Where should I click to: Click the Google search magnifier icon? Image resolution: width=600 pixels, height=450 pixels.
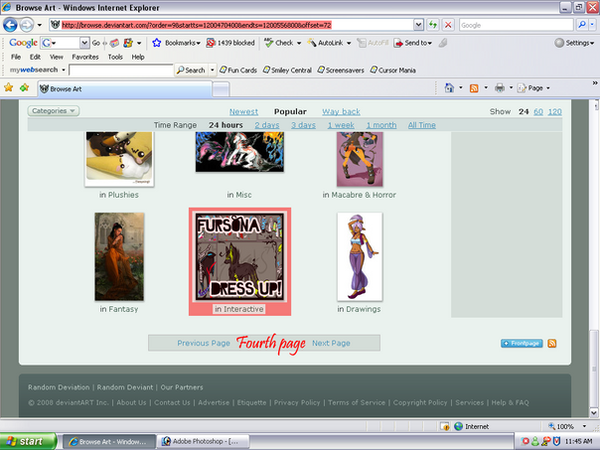[x=582, y=25]
